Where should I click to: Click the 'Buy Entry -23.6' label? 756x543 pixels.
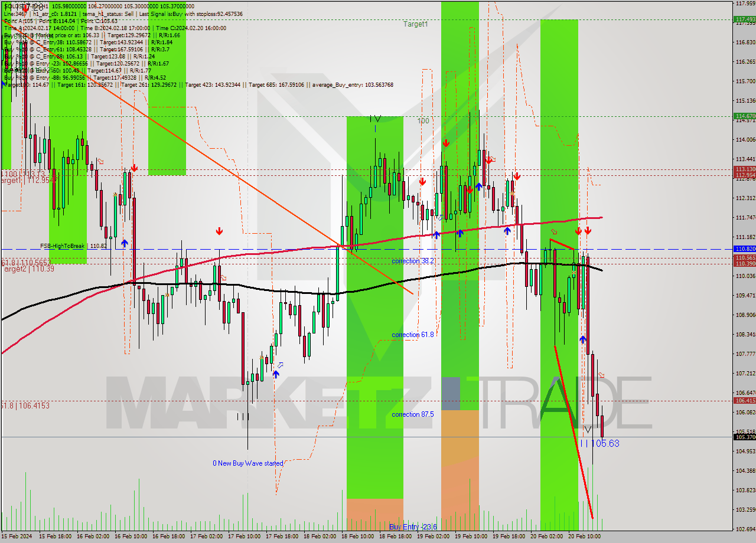(x=413, y=526)
